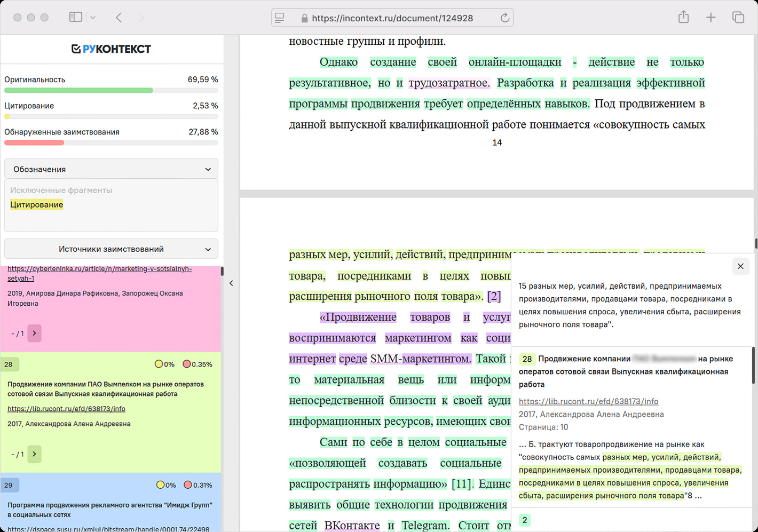Click the address bar URL field
Screen dimensions: 758x532
point(392,18)
